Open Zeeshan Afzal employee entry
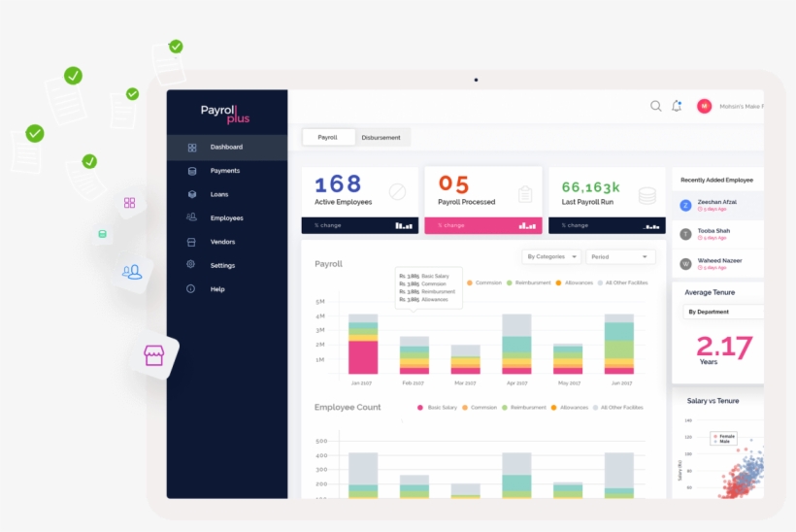This screenshot has width=796, height=532. (718, 205)
